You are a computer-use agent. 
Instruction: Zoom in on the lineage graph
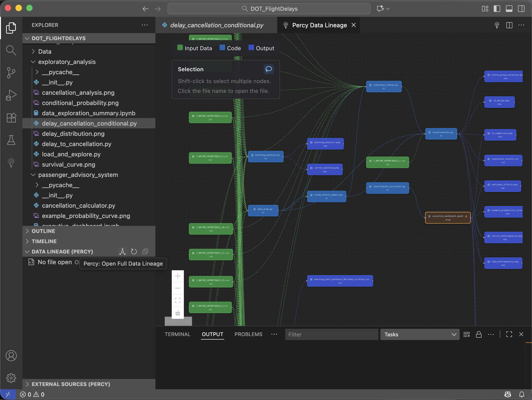(x=178, y=276)
